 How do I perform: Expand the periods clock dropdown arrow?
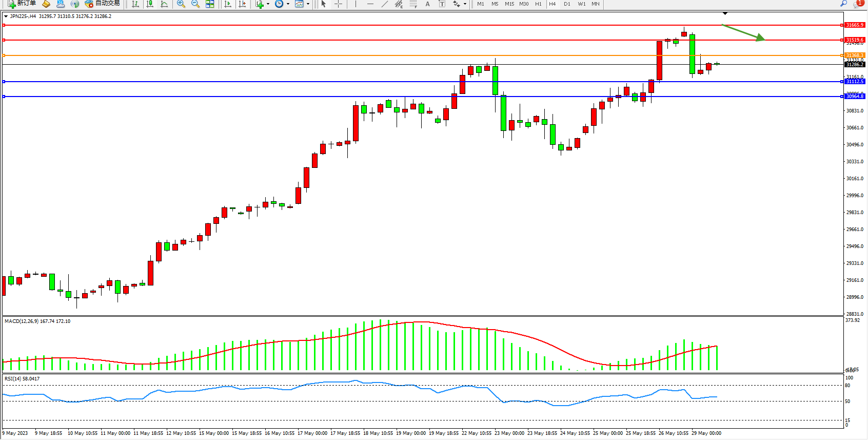[288, 4]
